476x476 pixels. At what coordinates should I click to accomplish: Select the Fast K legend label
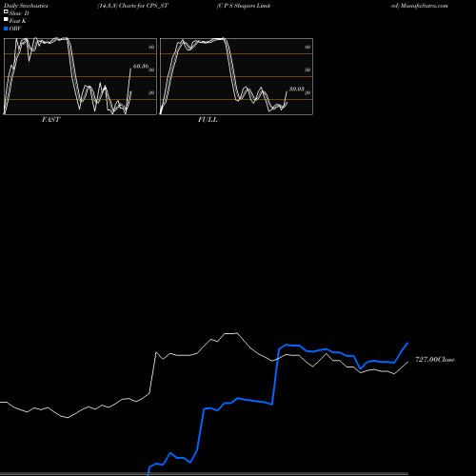17,21
